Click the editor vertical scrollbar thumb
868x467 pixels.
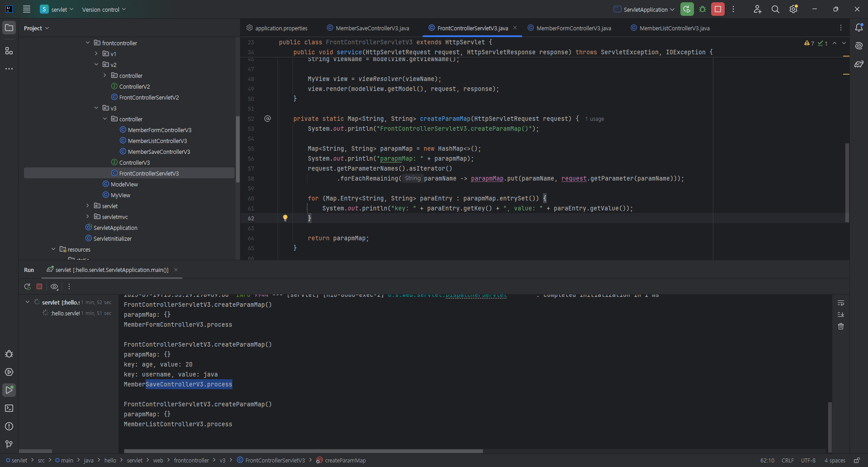pyautogui.click(x=847, y=183)
